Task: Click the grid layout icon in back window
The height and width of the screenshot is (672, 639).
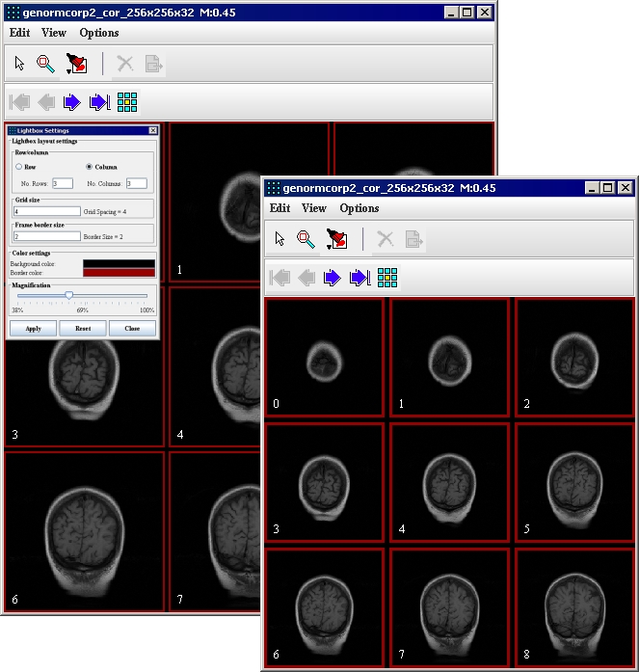Action: pyautogui.click(x=127, y=102)
